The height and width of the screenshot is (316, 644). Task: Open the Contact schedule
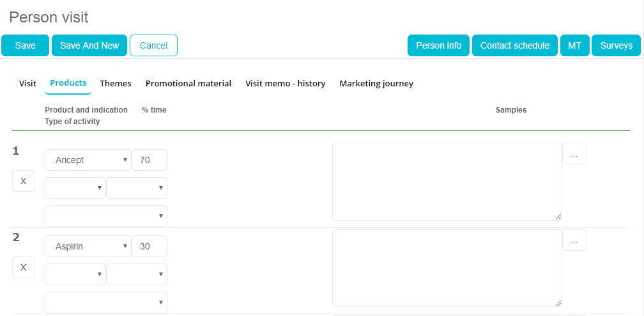pyautogui.click(x=514, y=45)
